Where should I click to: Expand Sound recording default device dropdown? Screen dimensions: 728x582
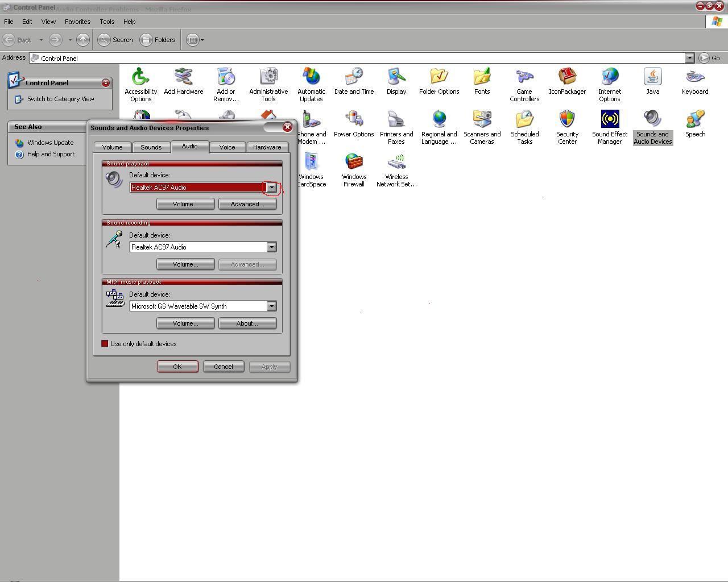coord(271,247)
